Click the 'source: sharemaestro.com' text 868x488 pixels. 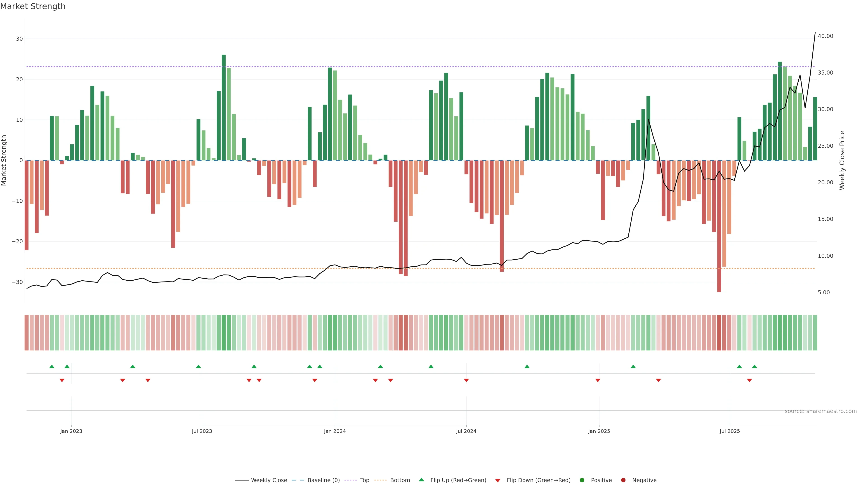pyautogui.click(x=821, y=411)
